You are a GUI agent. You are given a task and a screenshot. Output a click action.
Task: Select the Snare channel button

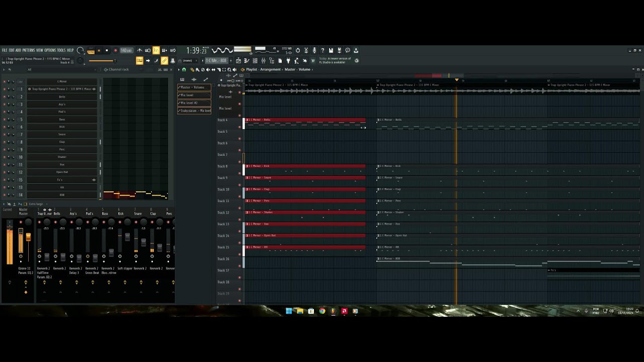pyautogui.click(x=62, y=134)
